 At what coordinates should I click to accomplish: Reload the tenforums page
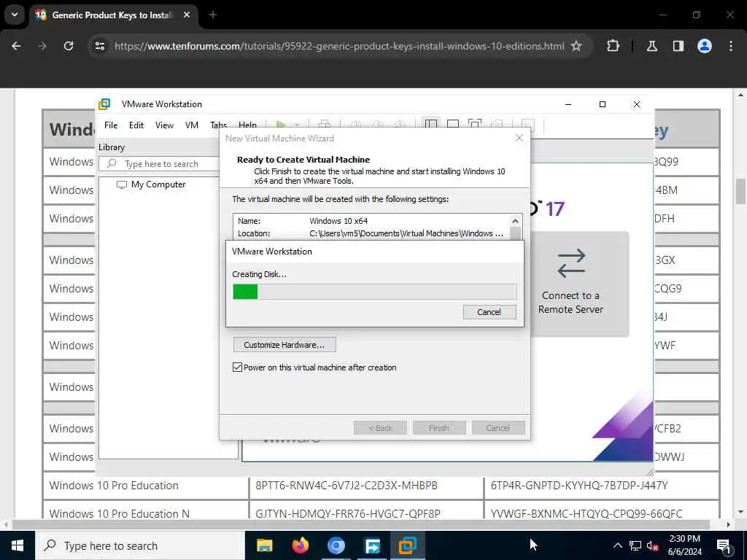click(69, 46)
